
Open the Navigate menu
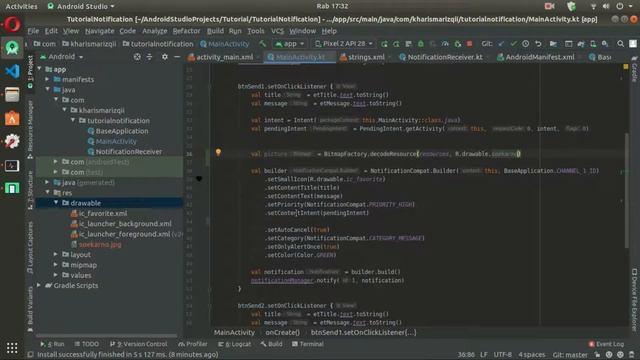(x=100, y=31)
